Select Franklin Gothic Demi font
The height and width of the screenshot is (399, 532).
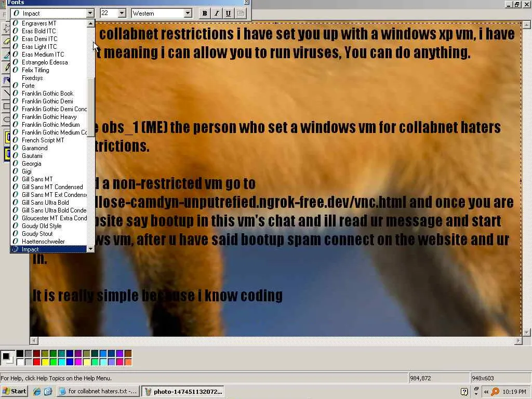[48, 101]
